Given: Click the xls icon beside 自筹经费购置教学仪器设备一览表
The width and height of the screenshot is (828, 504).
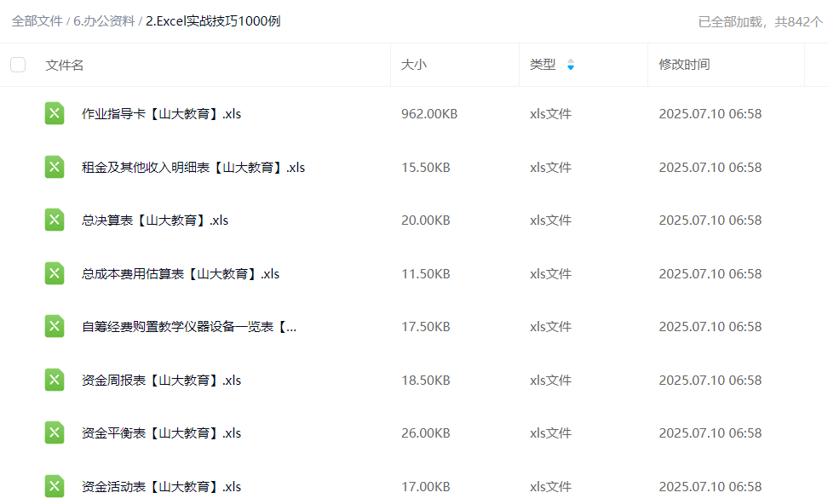Looking at the screenshot, I should coord(55,326).
